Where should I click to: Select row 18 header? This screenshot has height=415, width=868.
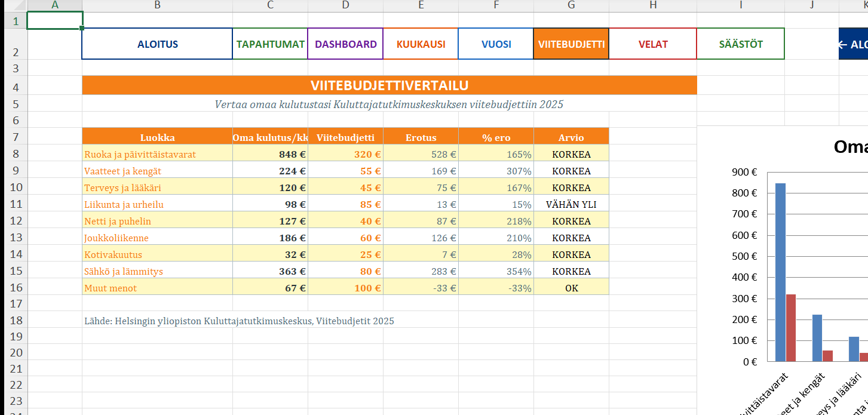(x=16, y=321)
